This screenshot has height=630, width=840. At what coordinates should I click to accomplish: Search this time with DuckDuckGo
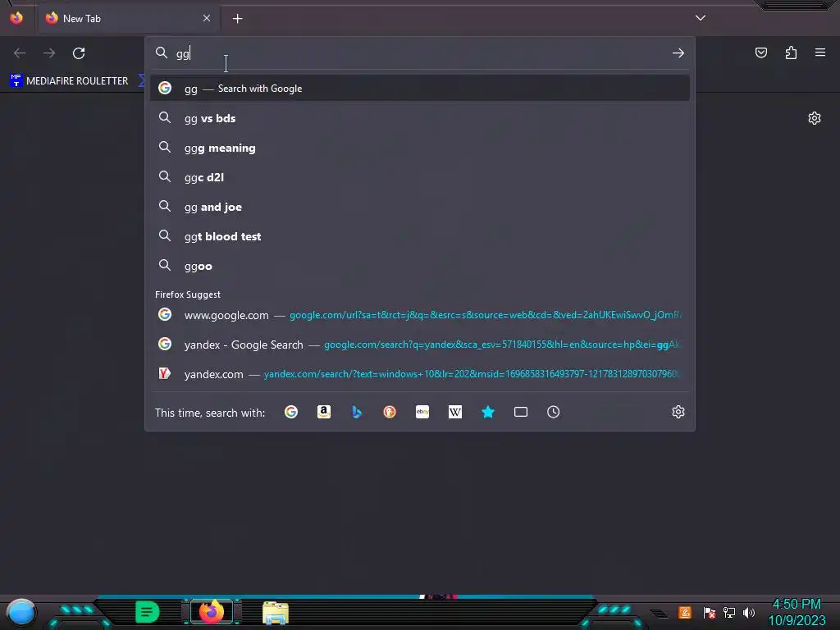390,412
